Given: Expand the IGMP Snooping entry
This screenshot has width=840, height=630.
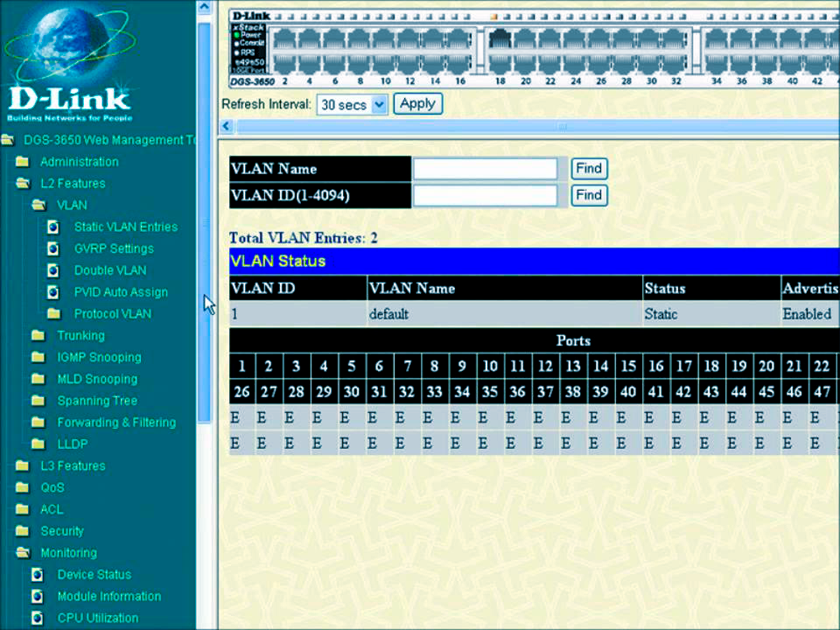Looking at the screenshot, I should 99,357.
